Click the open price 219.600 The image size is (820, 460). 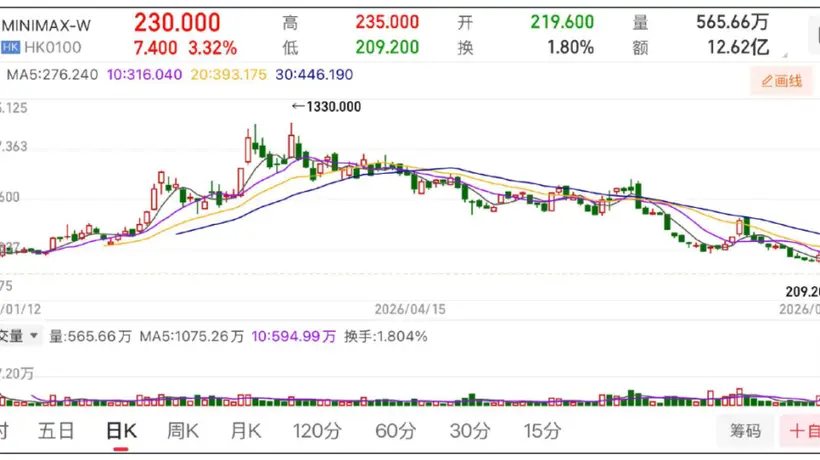tap(562, 22)
